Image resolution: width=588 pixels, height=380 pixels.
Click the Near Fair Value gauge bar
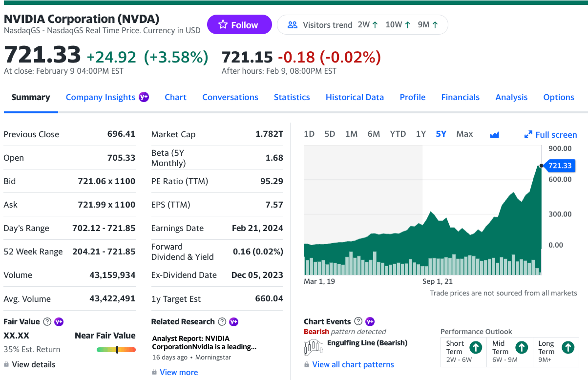116,349
